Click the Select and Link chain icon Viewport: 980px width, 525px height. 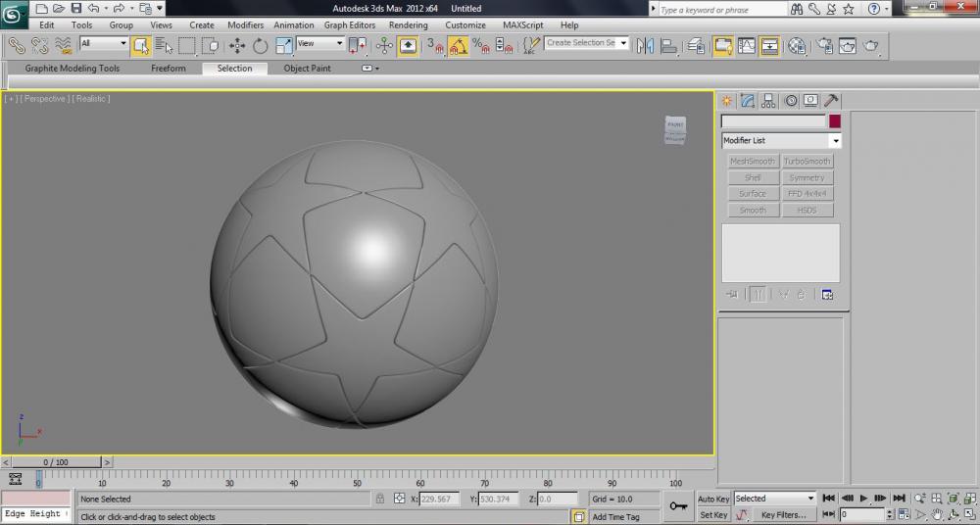pyautogui.click(x=17, y=45)
